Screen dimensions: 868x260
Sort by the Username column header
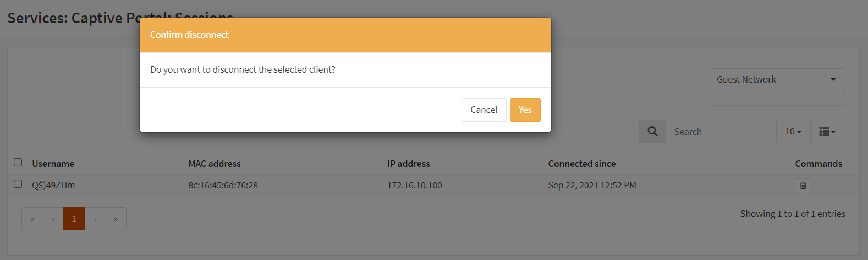point(53,164)
